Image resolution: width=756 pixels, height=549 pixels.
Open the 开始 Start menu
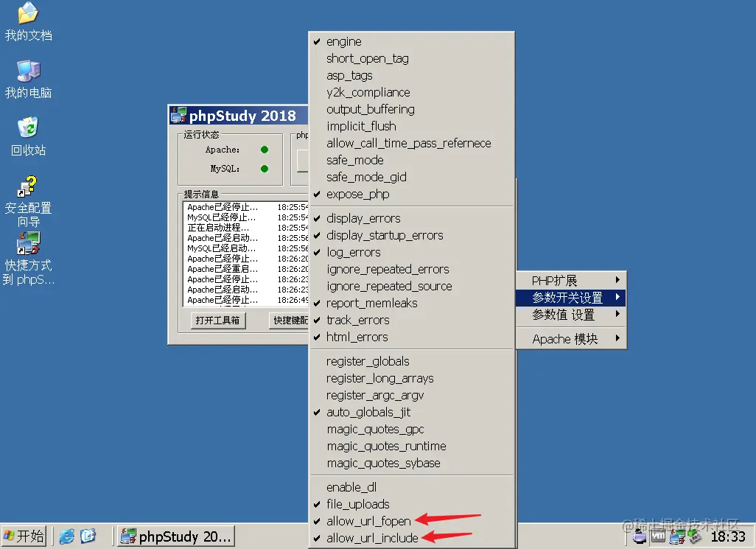[24, 536]
